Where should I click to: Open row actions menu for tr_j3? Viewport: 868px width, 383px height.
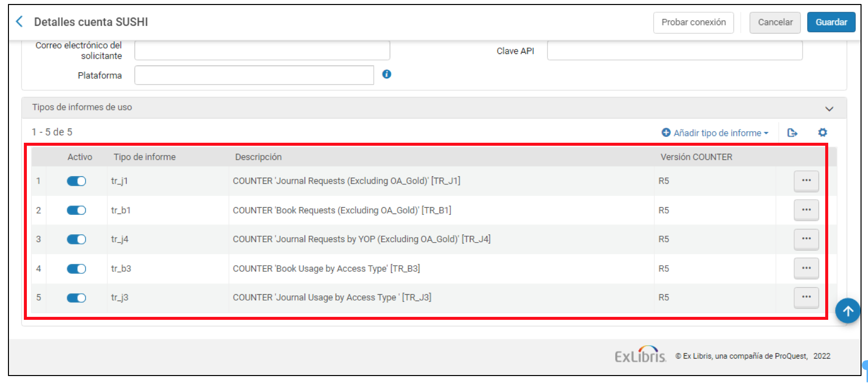click(806, 297)
